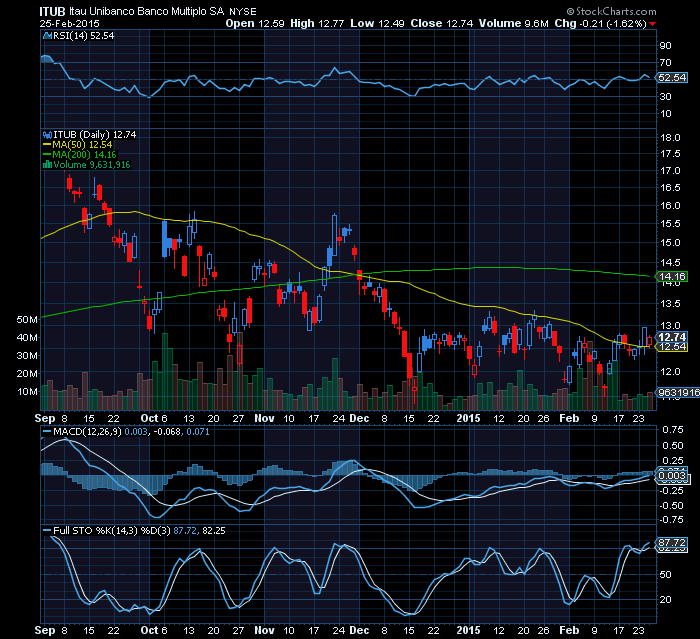Click the High 12.77 value

click(x=317, y=23)
